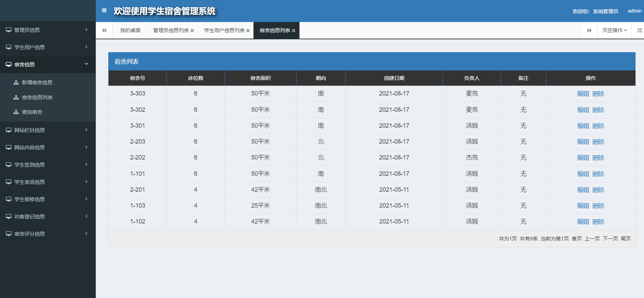Select the 宿舍信息列表 tab

pos(275,30)
